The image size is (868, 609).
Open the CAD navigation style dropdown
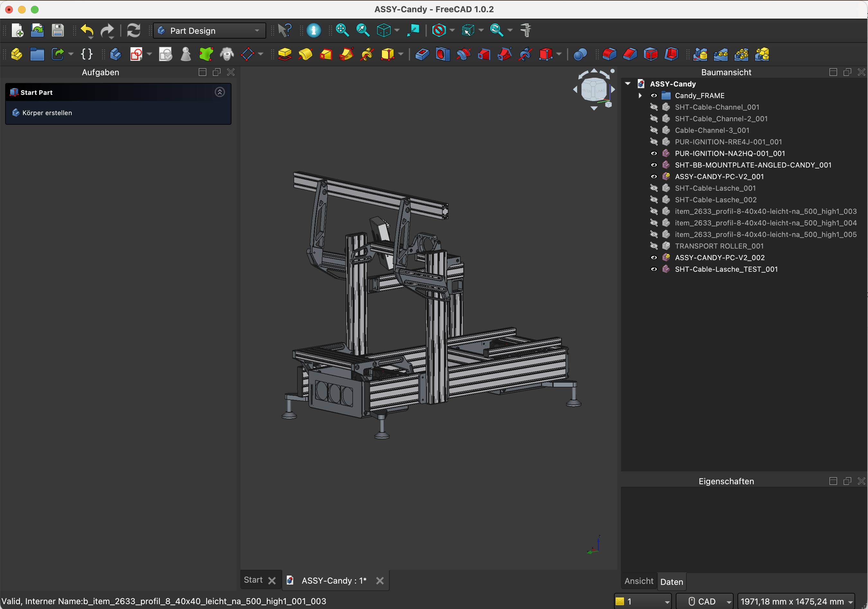click(705, 601)
